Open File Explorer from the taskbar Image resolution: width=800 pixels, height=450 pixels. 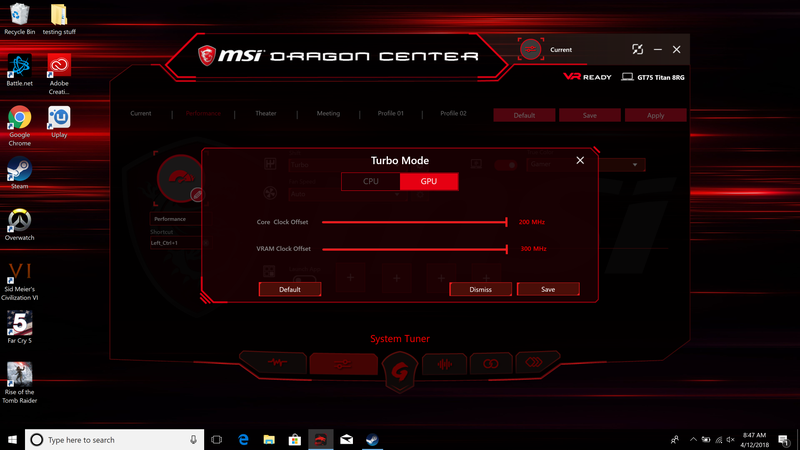click(x=269, y=440)
